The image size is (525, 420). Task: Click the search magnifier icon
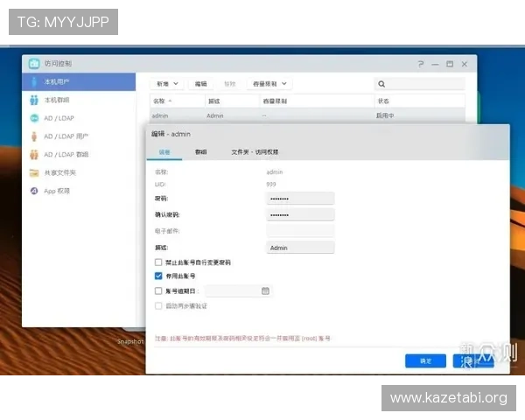tap(381, 84)
